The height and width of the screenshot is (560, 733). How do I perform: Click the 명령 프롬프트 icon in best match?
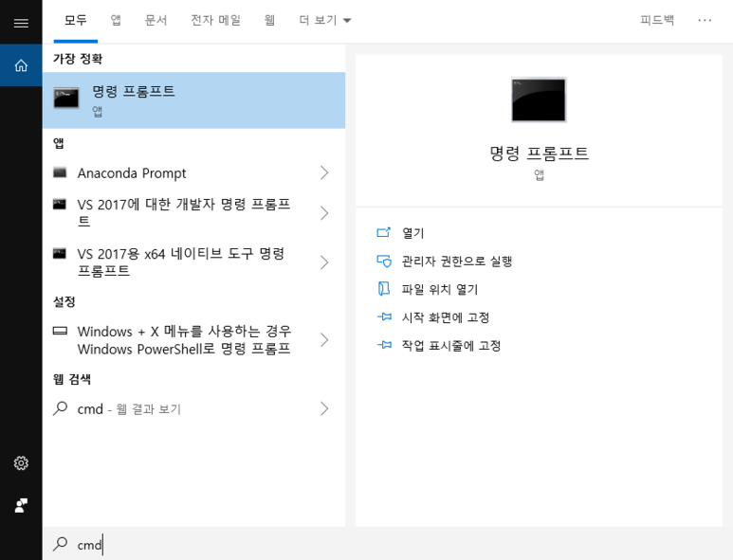[x=66, y=98]
